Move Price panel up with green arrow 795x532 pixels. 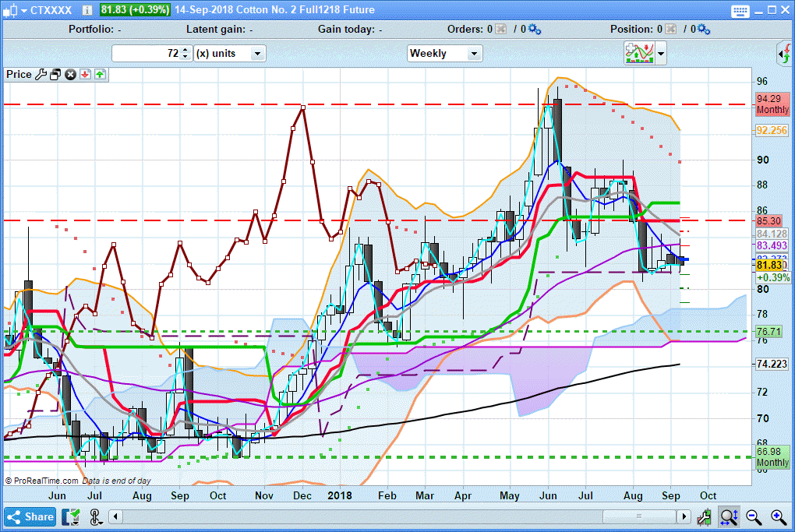[100, 75]
